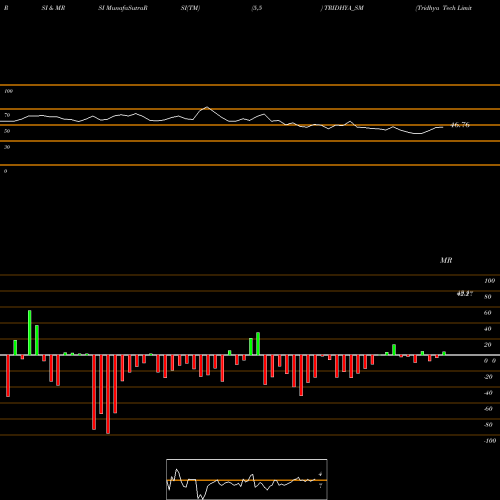The image size is (500, 500).
Task: Click the 'SI & MR' header text
Action: point(53,8)
